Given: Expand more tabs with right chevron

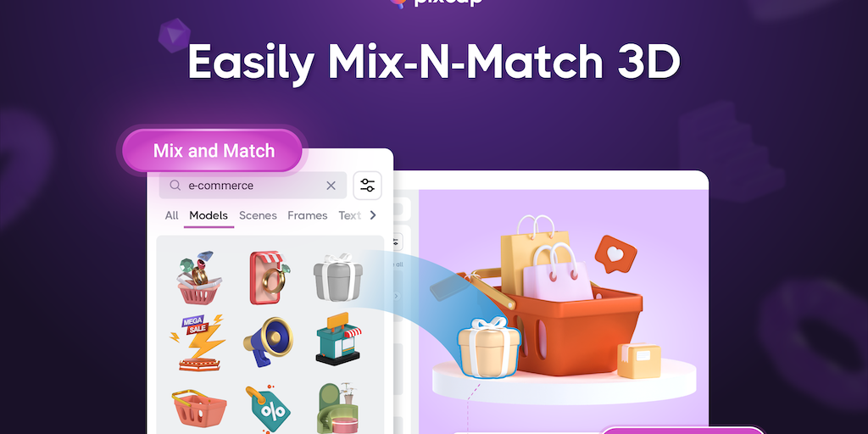Looking at the screenshot, I should point(373,215).
